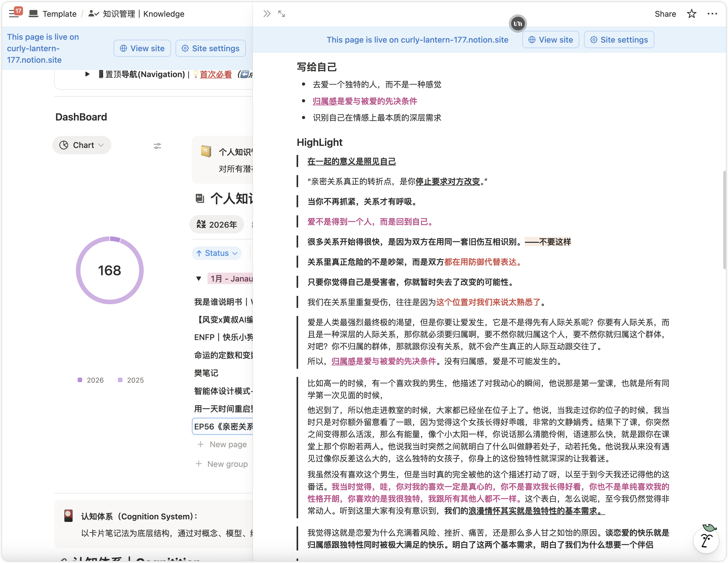The image size is (728, 563).
Task: Select the 2026年 view tab
Action: click(x=217, y=224)
